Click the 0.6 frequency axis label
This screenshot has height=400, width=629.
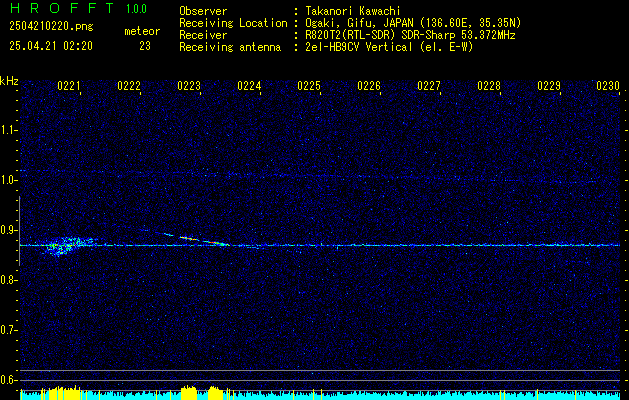8,380
